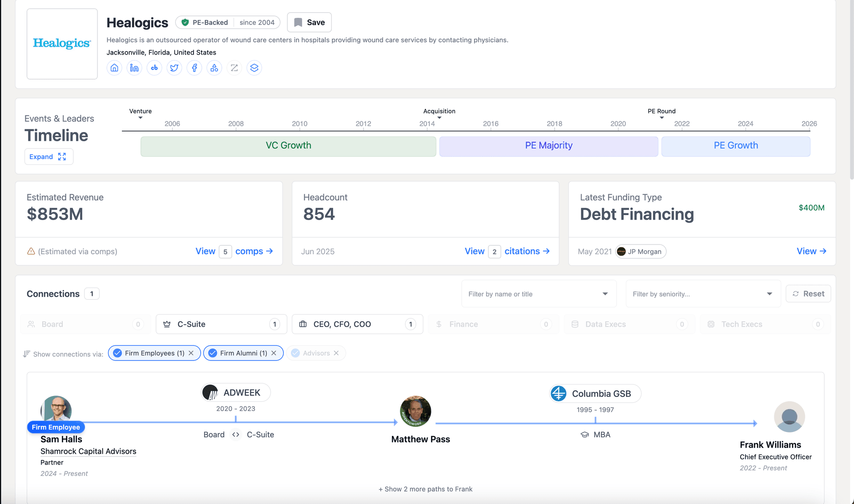854x504 pixels.
Task: Click the layers icon at end of social row
Action: coord(254,68)
